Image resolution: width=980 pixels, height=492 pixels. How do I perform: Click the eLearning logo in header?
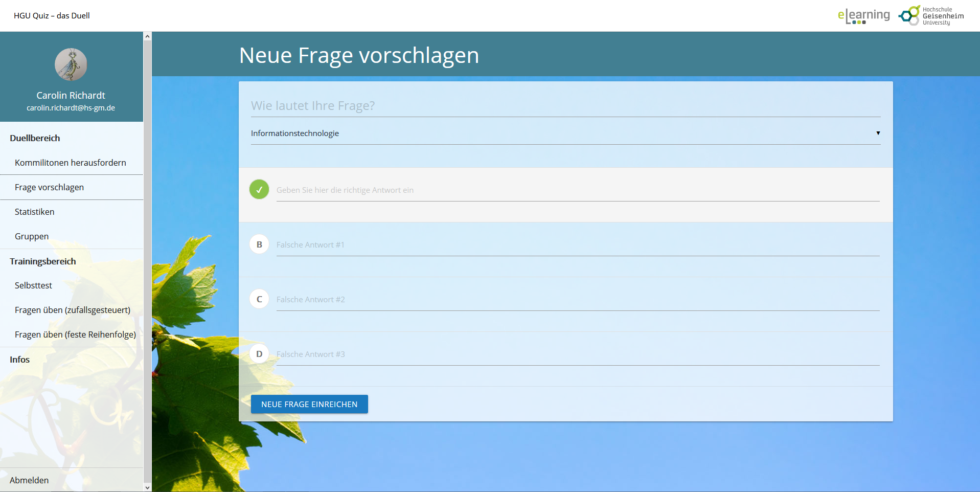point(863,16)
